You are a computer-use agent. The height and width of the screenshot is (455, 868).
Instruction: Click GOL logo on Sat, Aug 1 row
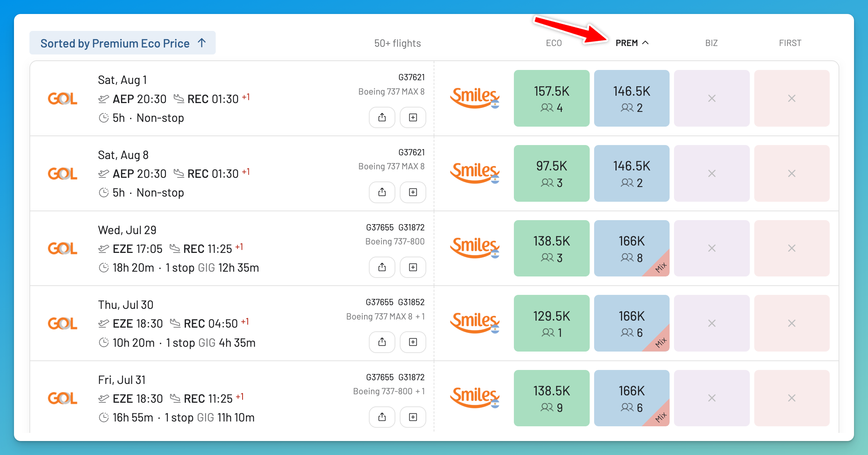pos(63,99)
